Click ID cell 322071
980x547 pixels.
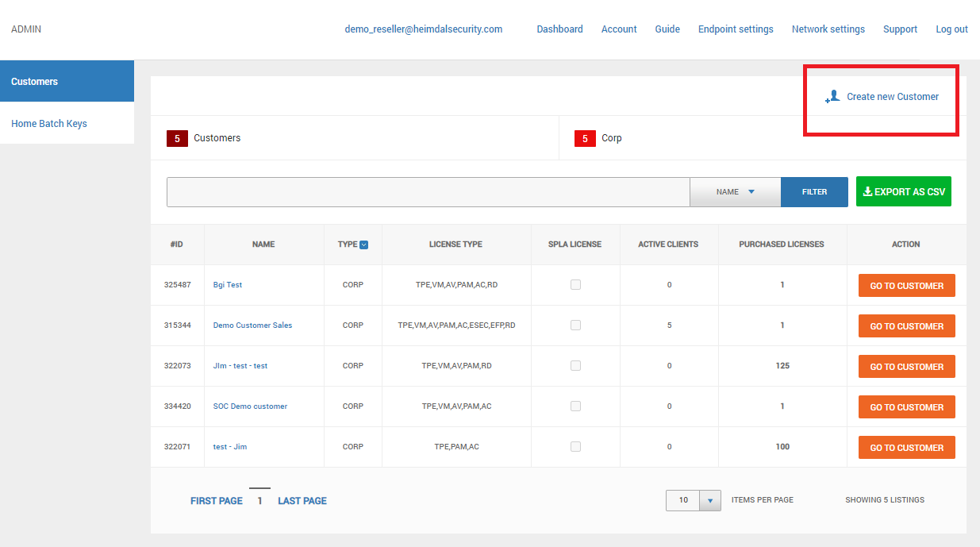tap(177, 447)
